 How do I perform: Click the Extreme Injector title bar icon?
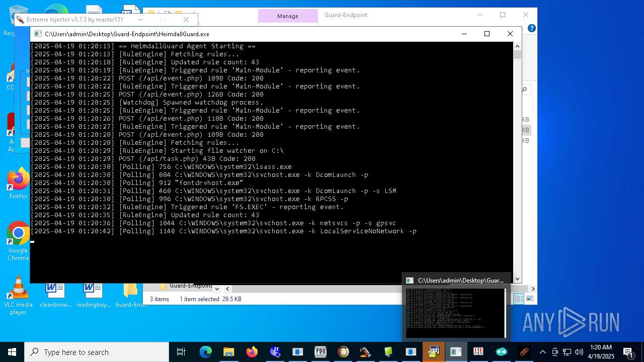point(20,20)
